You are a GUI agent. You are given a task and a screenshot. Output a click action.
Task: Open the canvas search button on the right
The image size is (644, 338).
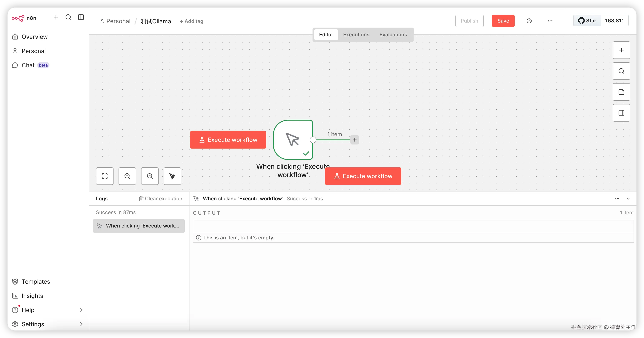621,71
